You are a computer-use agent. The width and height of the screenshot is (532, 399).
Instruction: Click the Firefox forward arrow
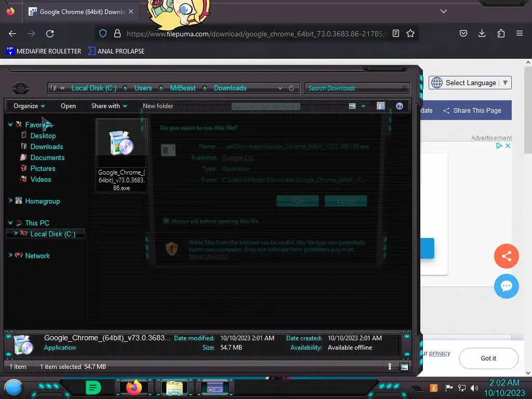coord(31,34)
